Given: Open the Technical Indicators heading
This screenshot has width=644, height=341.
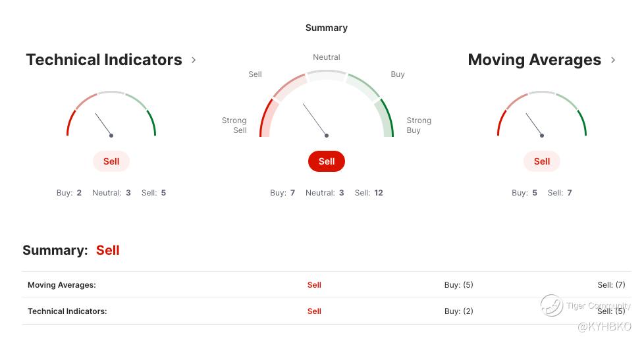Looking at the screenshot, I should click(104, 60).
